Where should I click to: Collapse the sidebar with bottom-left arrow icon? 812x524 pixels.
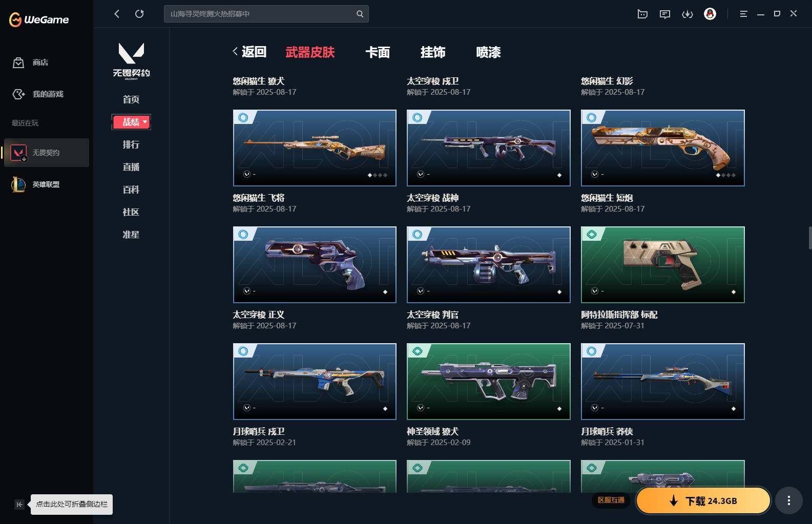[x=19, y=505]
